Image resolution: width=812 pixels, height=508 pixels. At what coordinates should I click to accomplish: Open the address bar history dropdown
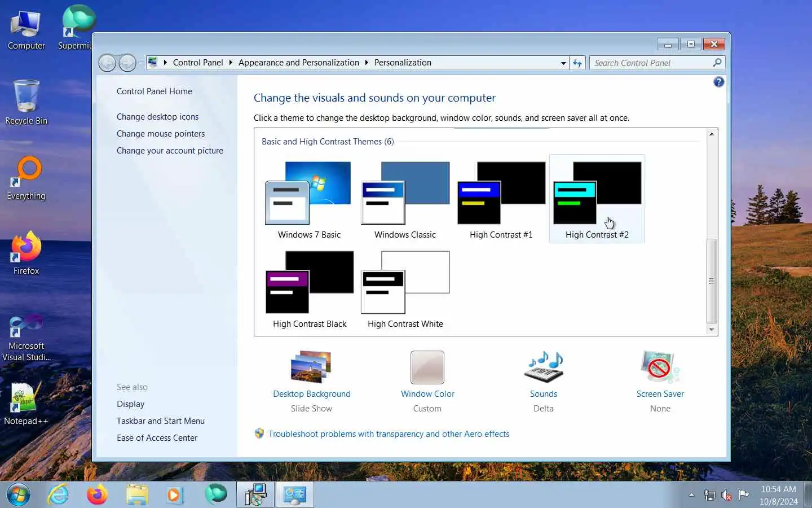point(563,63)
